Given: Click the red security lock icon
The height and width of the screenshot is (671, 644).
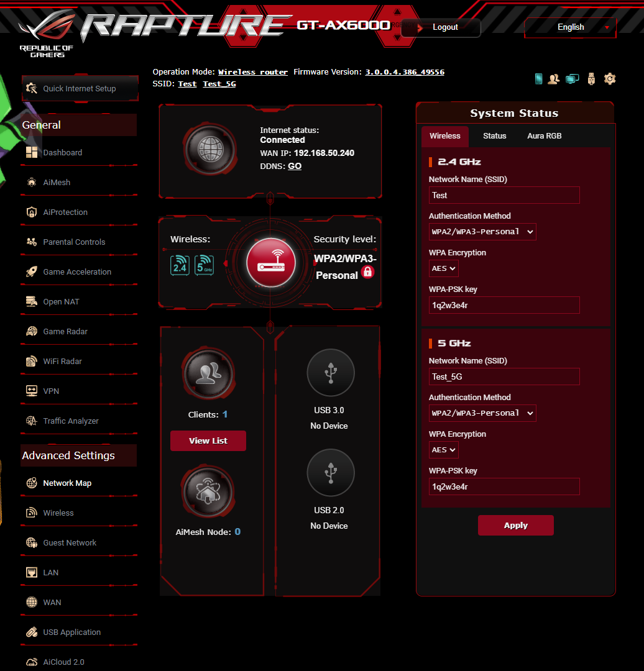Looking at the screenshot, I should [367, 272].
